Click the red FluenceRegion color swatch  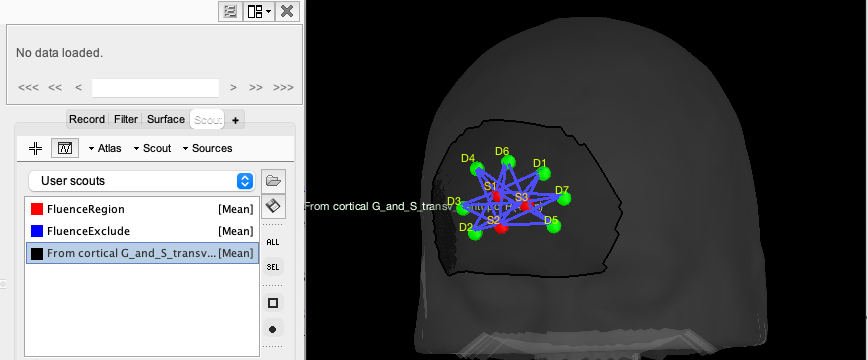[37, 209]
